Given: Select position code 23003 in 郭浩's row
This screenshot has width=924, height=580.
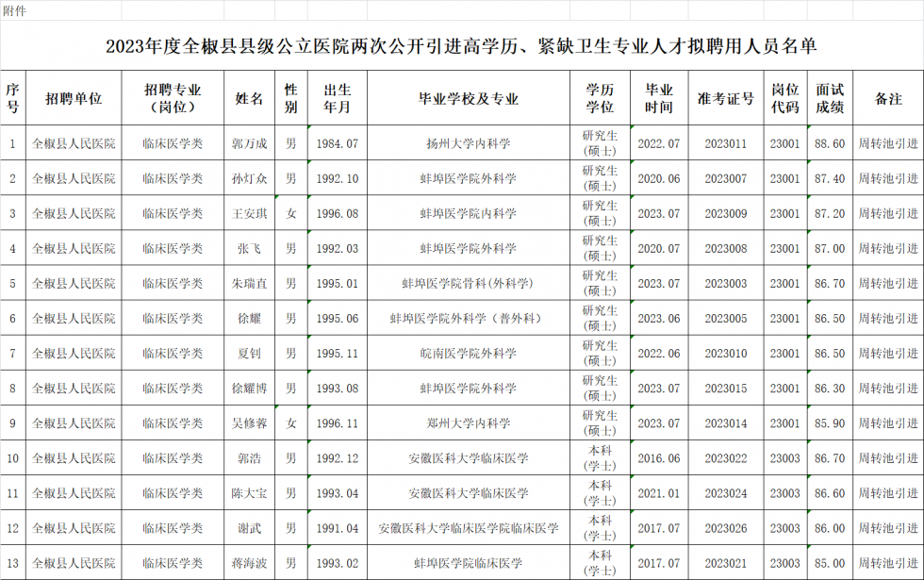Looking at the screenshot, I should 784,458.
